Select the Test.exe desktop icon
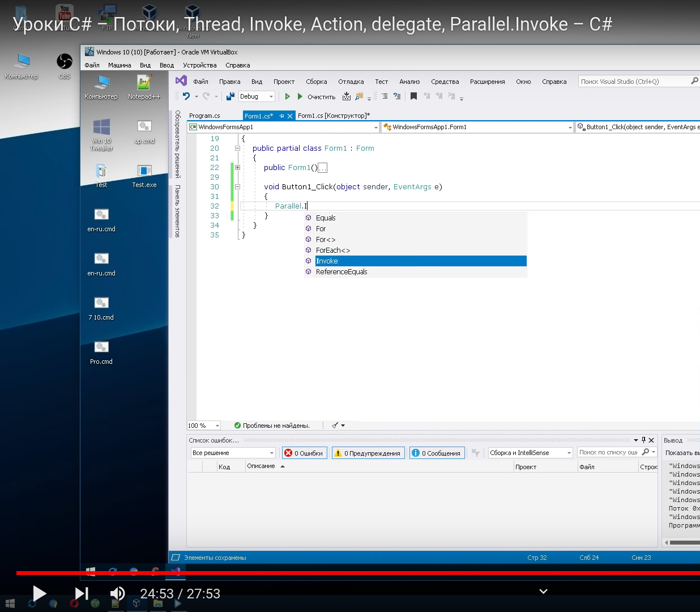The width and height of the screenshot is (700, 612). pyautogui.click(x=144, y=175)
